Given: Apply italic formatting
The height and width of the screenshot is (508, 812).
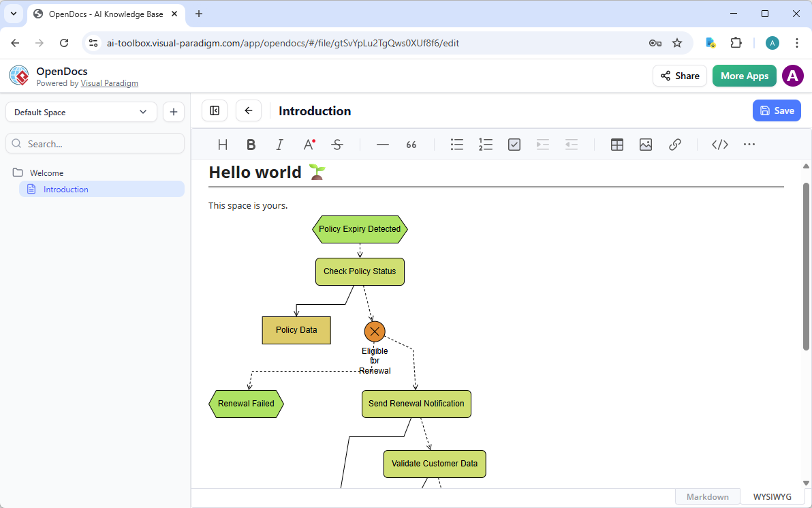Looking at the screenshot, I should [x=279, y=144].
